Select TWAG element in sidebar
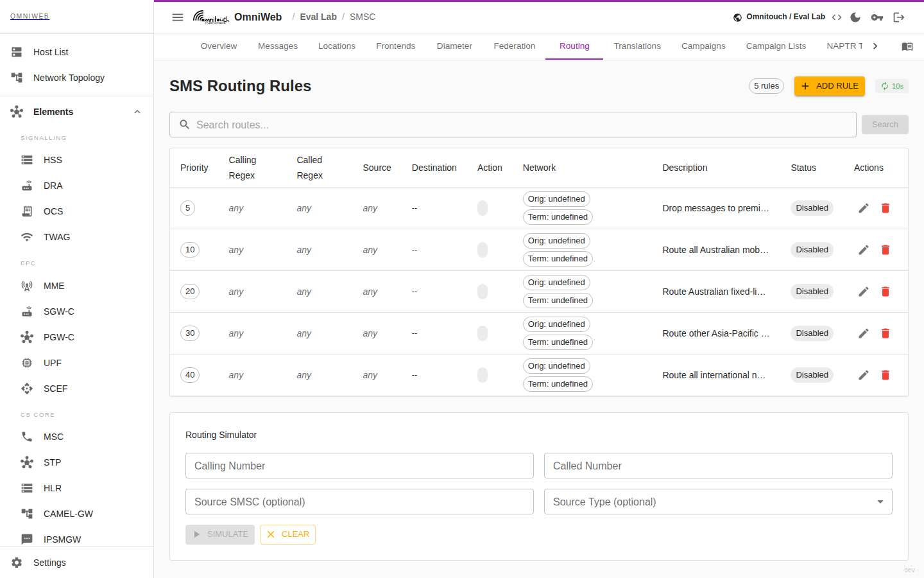 (76, 237)
